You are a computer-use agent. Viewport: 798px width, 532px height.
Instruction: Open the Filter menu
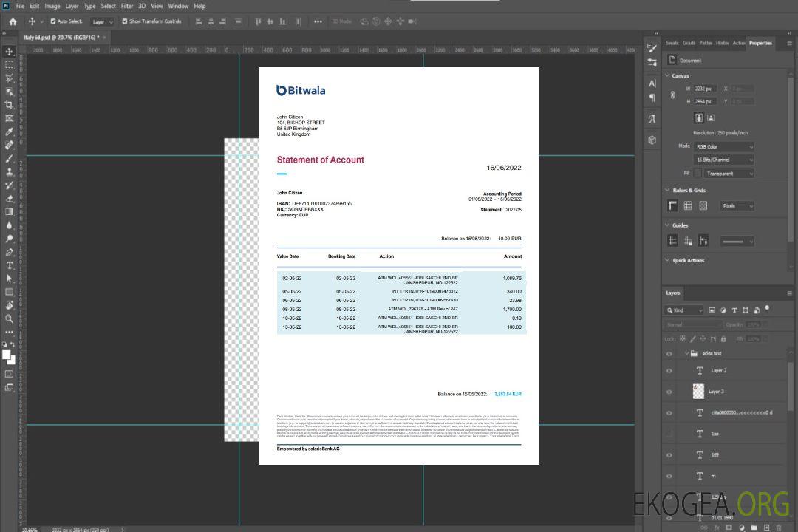[x=127, y=6]
